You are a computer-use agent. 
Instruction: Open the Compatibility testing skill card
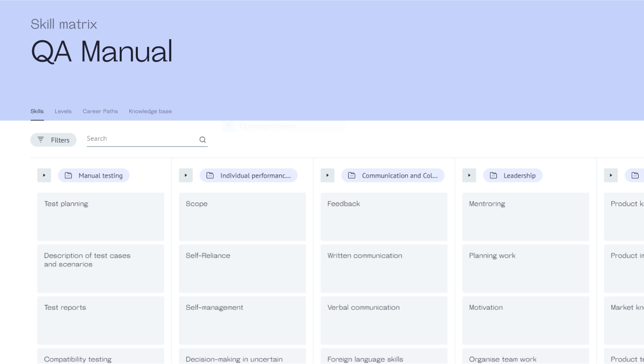pos(100,356)
